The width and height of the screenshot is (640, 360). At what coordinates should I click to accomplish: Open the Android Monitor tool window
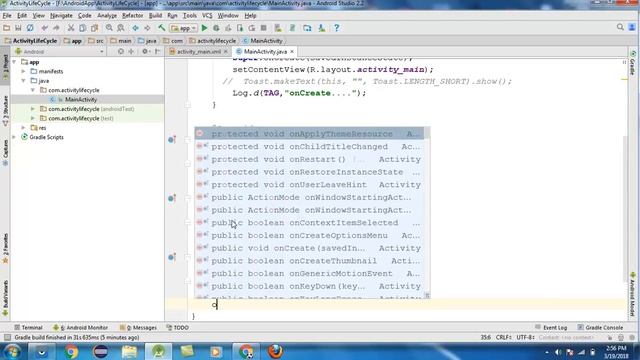[80, 327]
